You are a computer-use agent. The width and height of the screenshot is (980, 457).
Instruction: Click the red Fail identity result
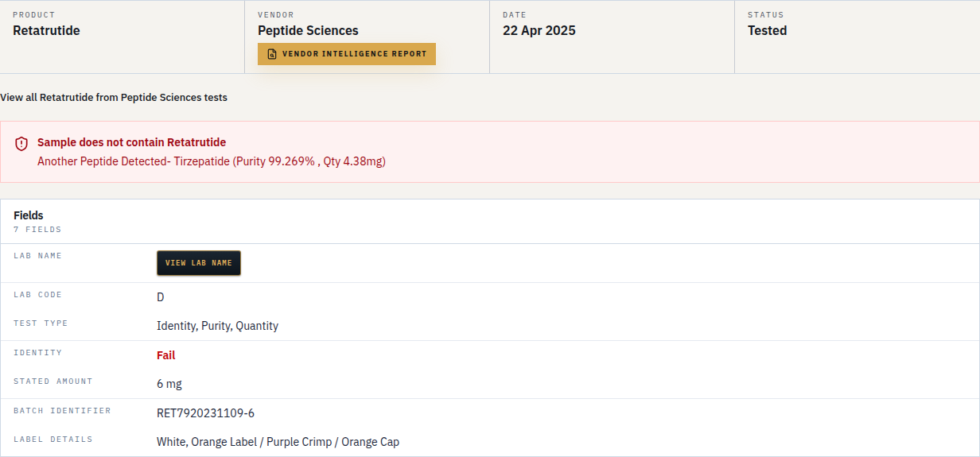click(165, 355)
